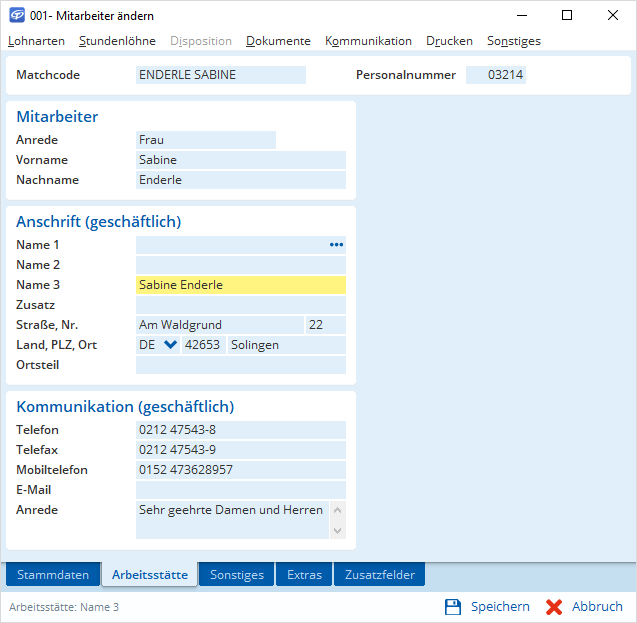Image resolution: width=637 pixels, height=623 pixels.
Task: Switch to the Stammdaten tab
Action: 53,575
